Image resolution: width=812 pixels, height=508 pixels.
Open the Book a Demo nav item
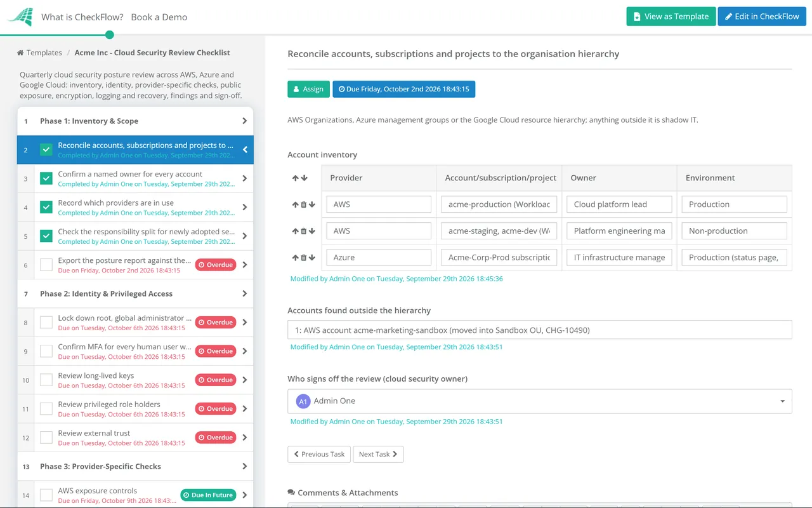(159, 17)
